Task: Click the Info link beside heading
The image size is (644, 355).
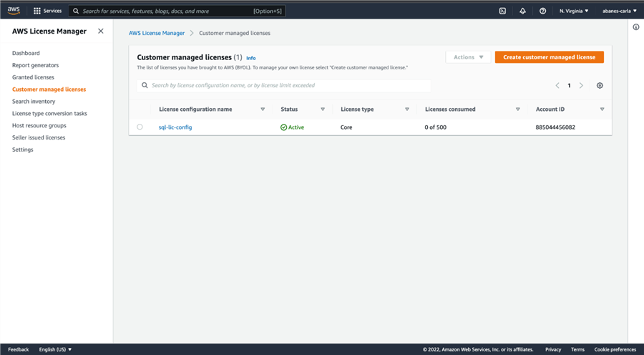Action: (250, 58)
